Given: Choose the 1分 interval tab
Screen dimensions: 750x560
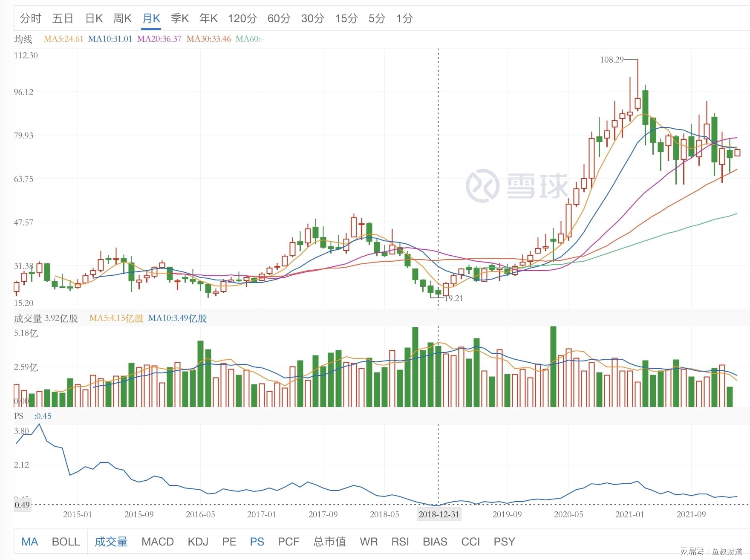Looking at the screenshot, I should point(404,18).
